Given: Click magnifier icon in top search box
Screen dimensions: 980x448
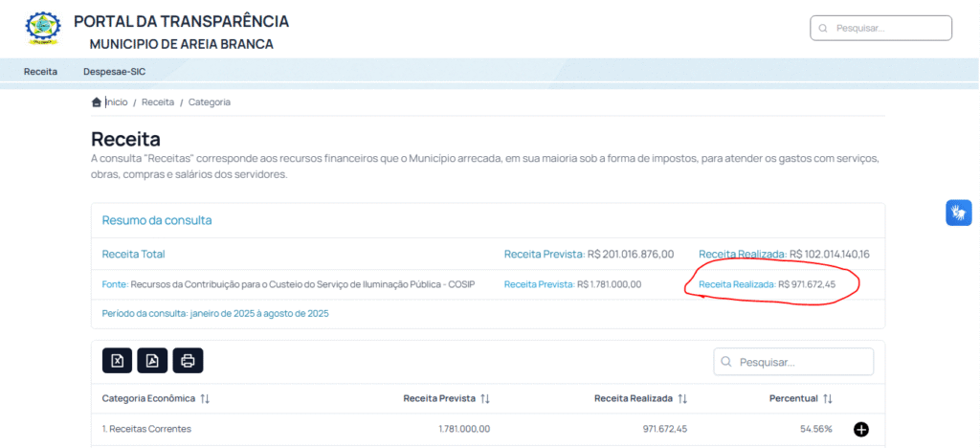Looking at the screenshot, I should tap(823, 28).
